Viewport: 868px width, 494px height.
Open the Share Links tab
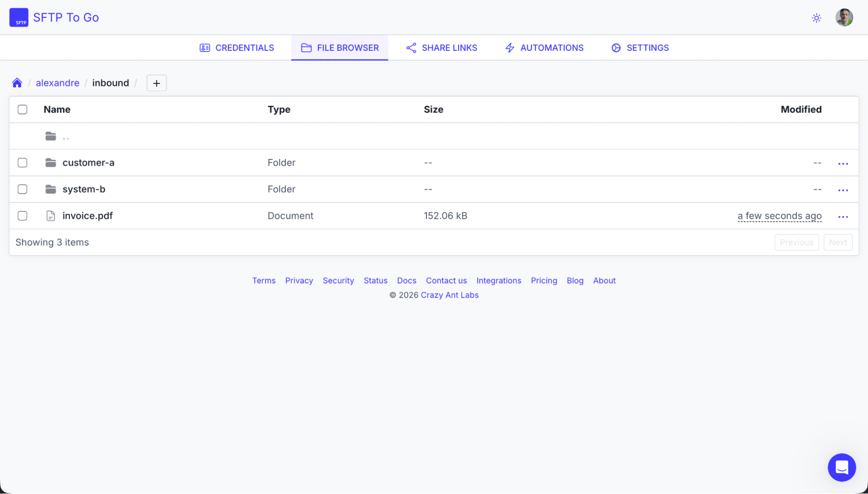[x=442, y=48]
